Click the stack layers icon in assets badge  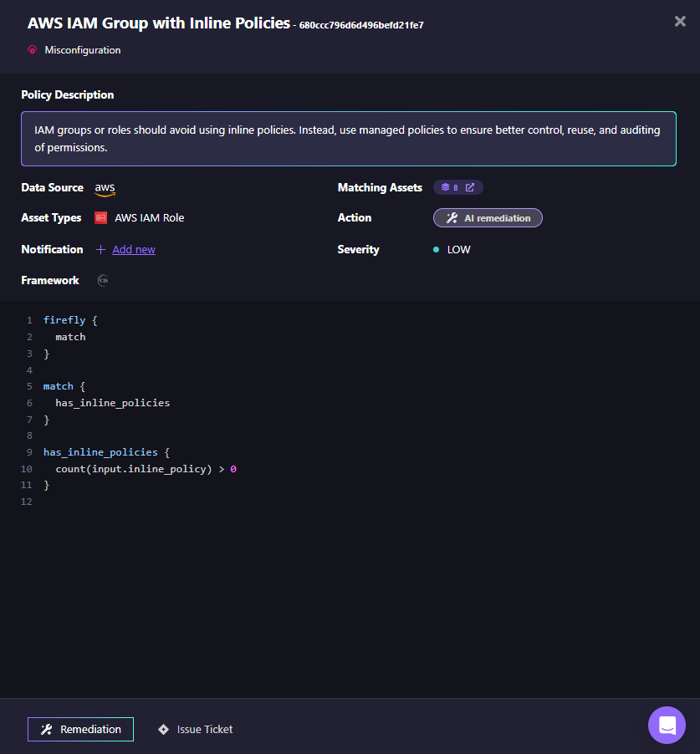(446, 187)
